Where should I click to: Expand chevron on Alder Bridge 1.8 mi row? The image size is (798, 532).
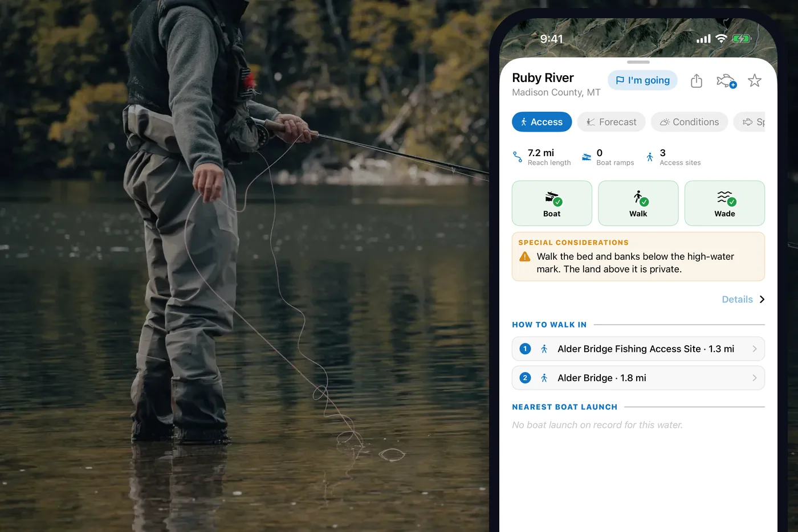(x=755, y=378)
